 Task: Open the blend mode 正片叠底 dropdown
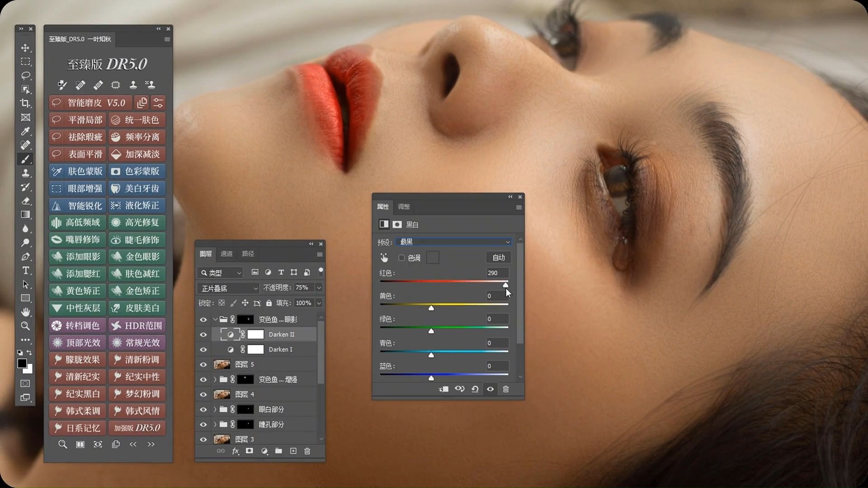pyautogui.click(x=228, y=288)
